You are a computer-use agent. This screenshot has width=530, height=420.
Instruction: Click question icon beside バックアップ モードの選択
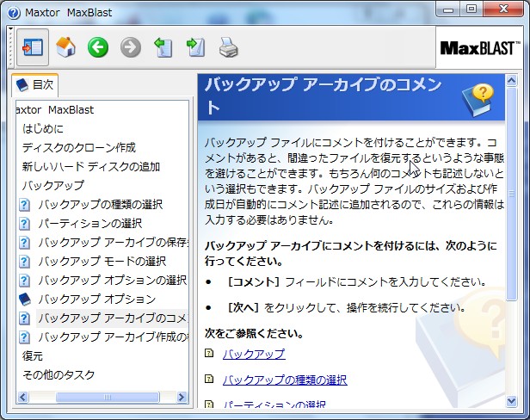[x=24, y=262]
